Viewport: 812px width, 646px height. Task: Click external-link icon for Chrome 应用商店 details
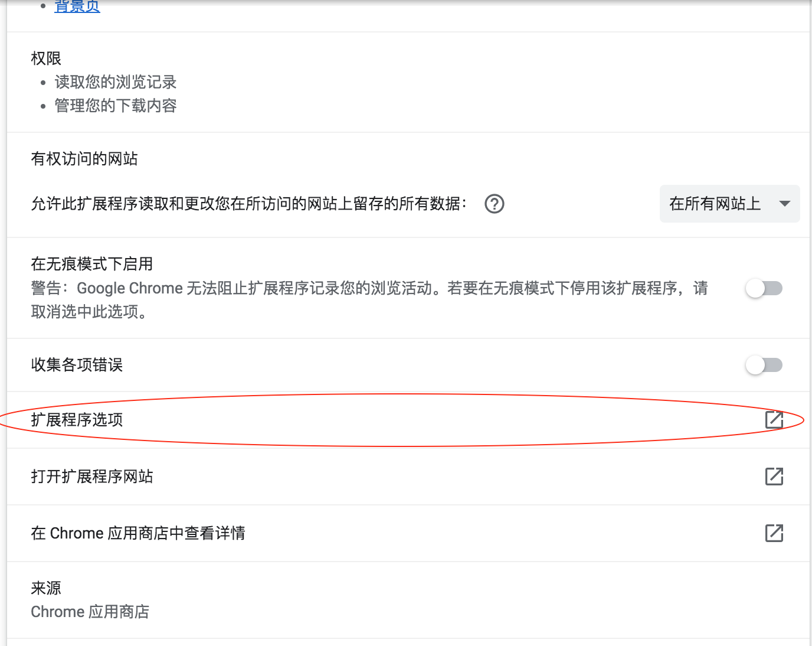(x=774, y=533)
